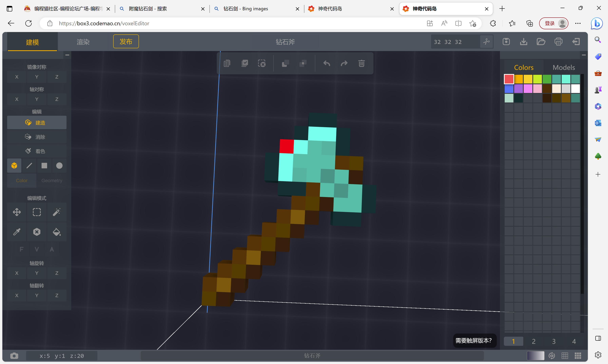Click the background gradient selector
Image resolution: width=608 pixels, height=364 pixels.
[535, 356]
